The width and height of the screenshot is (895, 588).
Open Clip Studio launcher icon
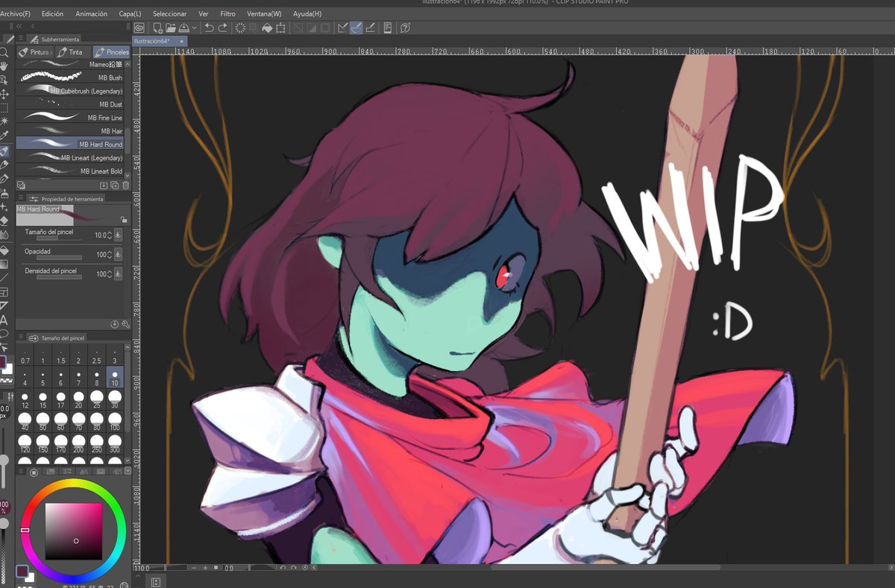pos(139,28)
